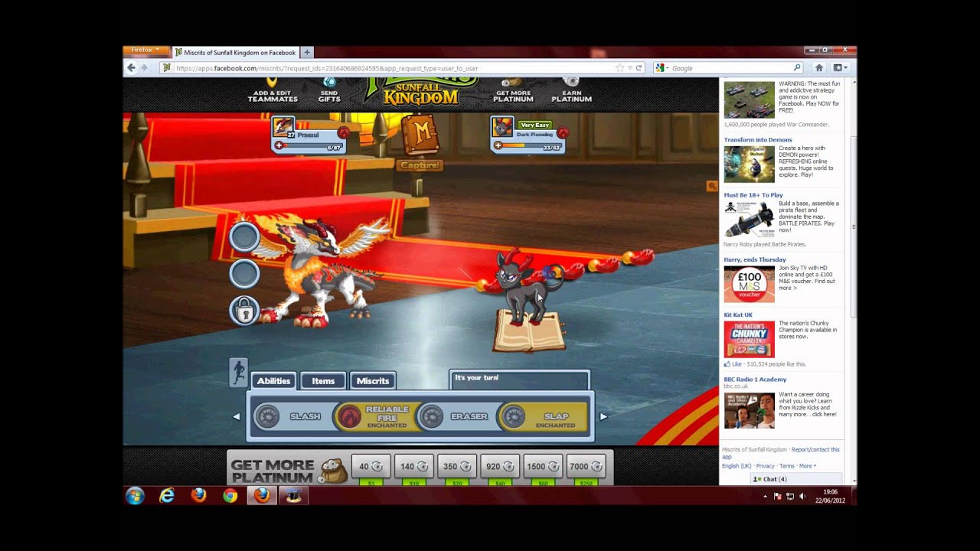Click the browser forward arrow
This screenshot has height=551, width=980.
144,68
